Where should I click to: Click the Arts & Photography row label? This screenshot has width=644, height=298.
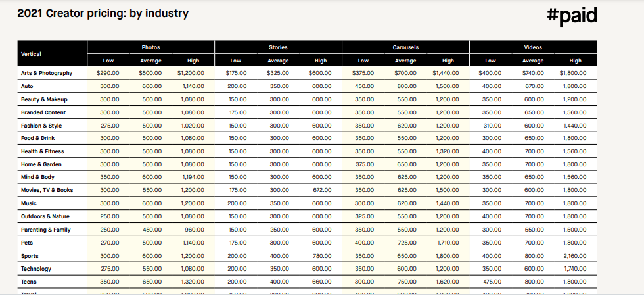(47, 73)
